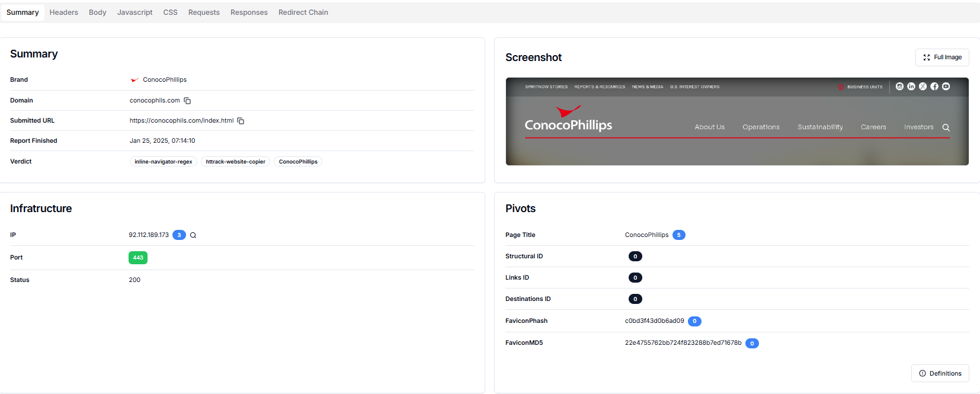Viewport: 980px width, 394px height.
Task: Open the Headers tab
Action: coord(63,12)
